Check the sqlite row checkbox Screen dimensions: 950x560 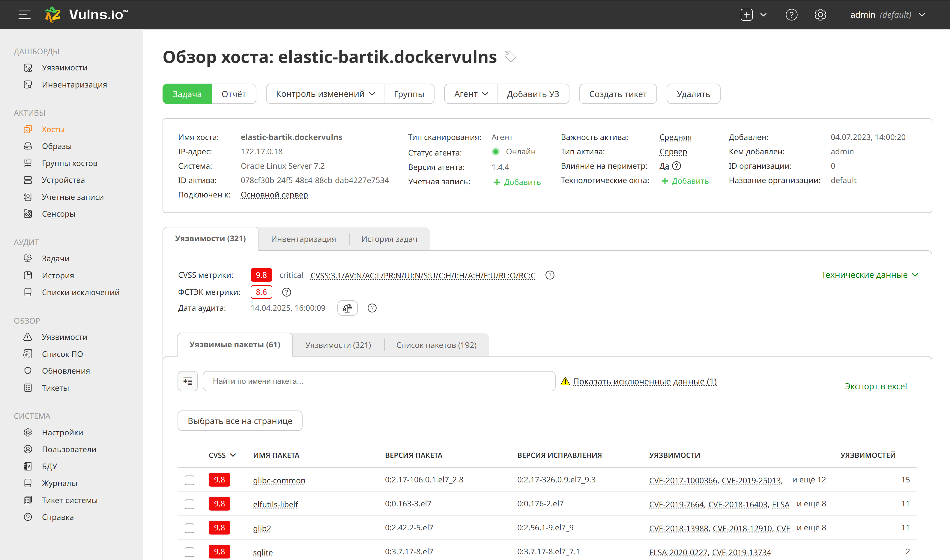tap(189, 552)
